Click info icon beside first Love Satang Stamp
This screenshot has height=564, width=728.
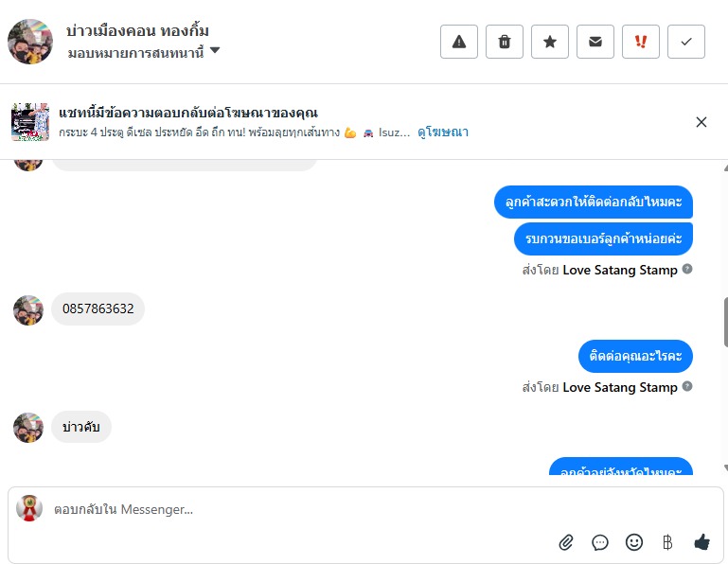tap(687, 270)
